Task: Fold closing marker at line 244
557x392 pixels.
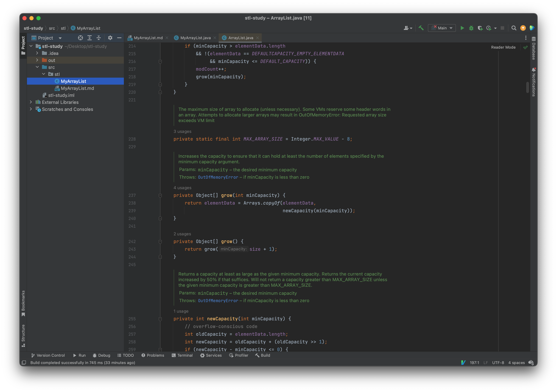Action: (160, 257)
